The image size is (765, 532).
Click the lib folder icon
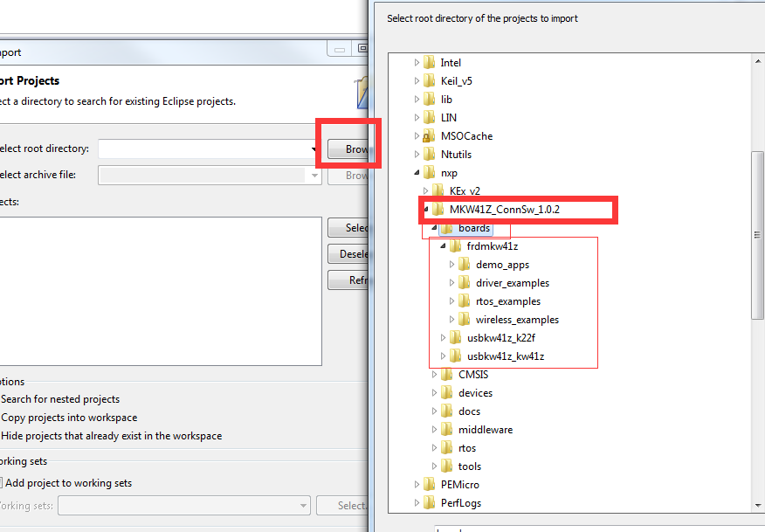point(430,99)
